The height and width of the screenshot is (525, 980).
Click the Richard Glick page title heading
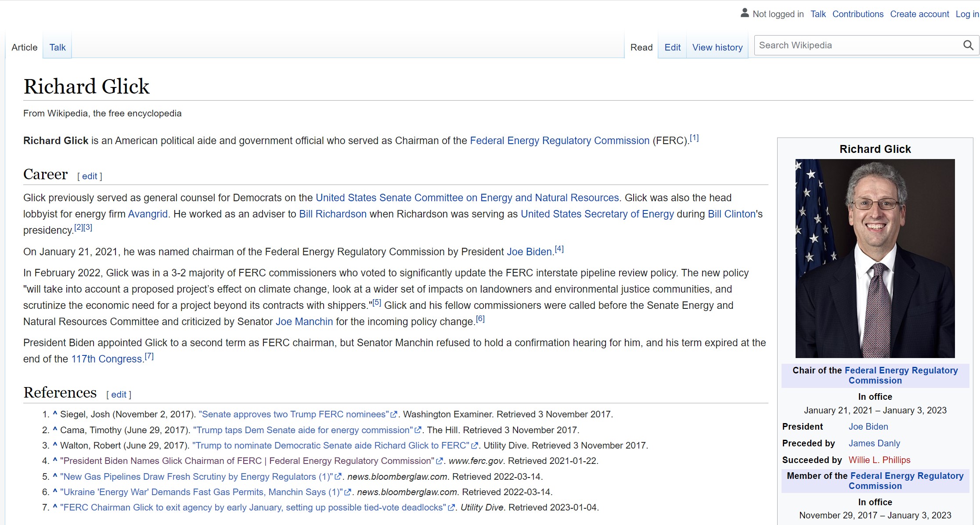pyautogui.click(x=86, y=86)
